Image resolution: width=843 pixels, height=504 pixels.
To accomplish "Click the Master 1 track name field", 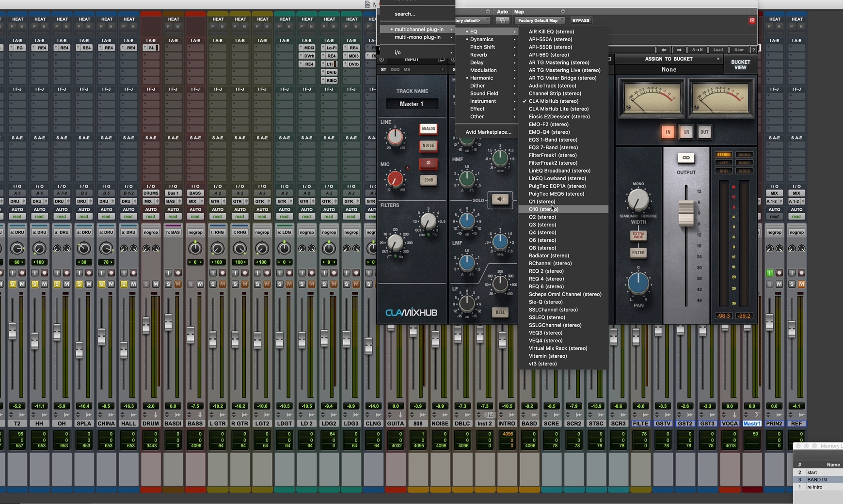I will (411, 104).
